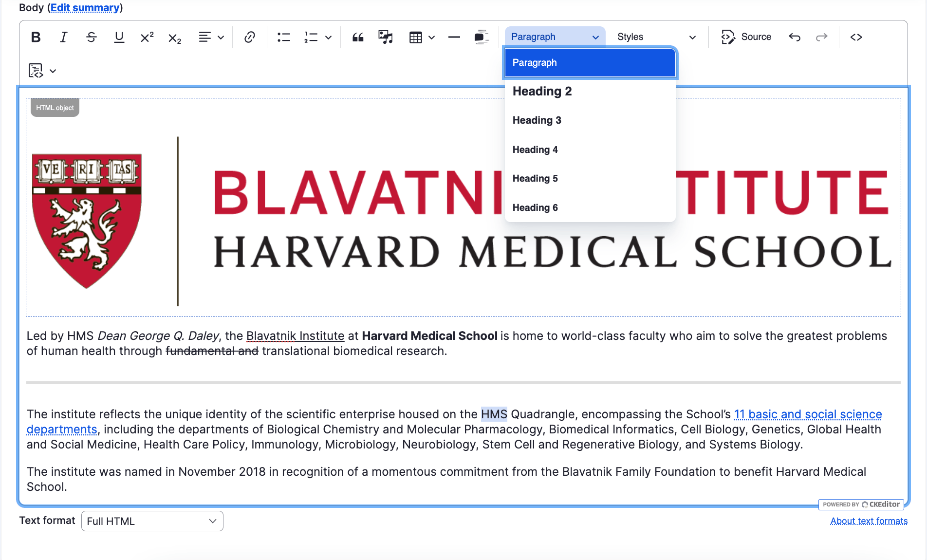Viewport: 927px width, 560px height.
Task: Choose Heading 4 from the list
Action: [x=590, y=149]
